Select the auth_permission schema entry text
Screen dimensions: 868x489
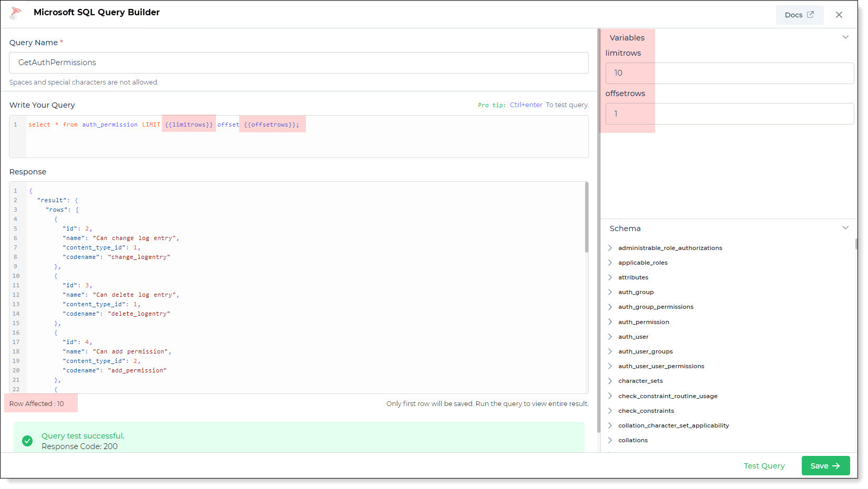(x=644, y=322)
